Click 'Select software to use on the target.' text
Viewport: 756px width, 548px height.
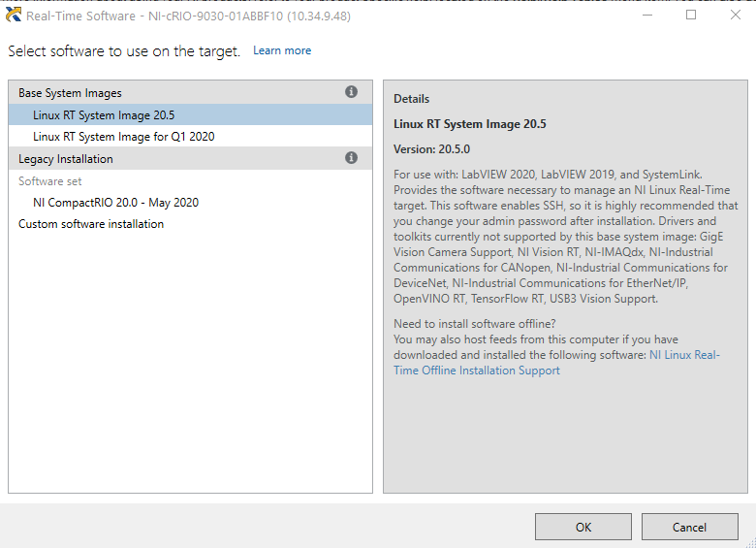coord(124,51)
